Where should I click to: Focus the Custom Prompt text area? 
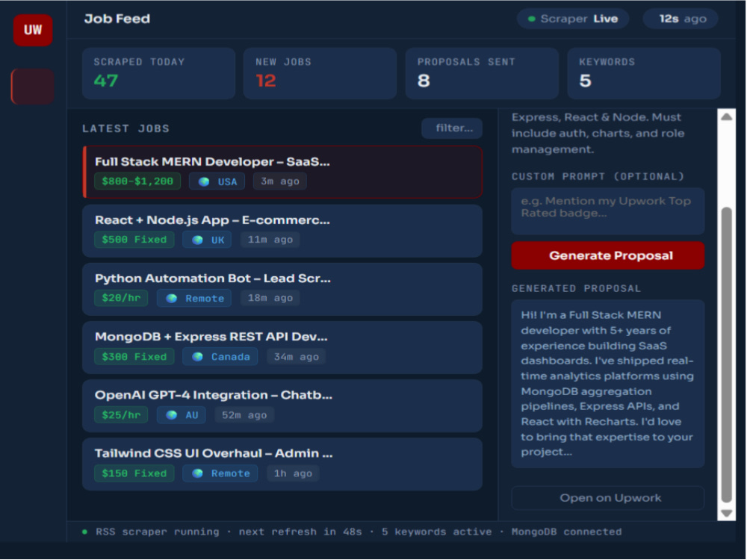coord(608,211)
